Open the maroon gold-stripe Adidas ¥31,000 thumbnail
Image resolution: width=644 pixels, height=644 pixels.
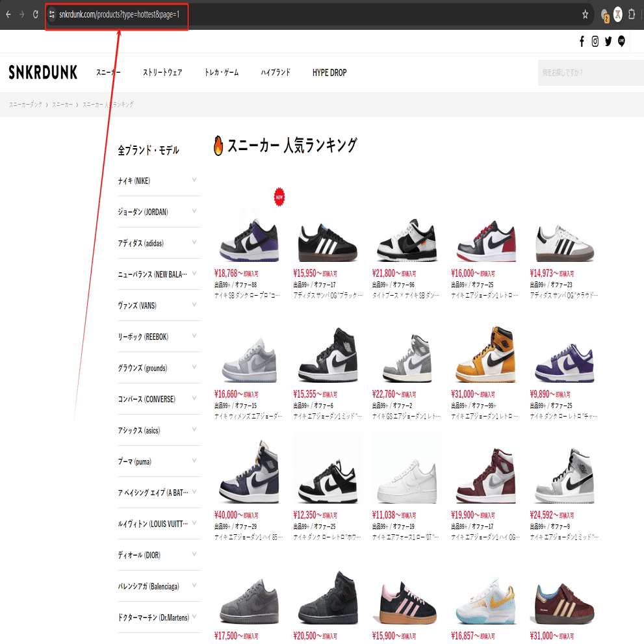[564, 604]
